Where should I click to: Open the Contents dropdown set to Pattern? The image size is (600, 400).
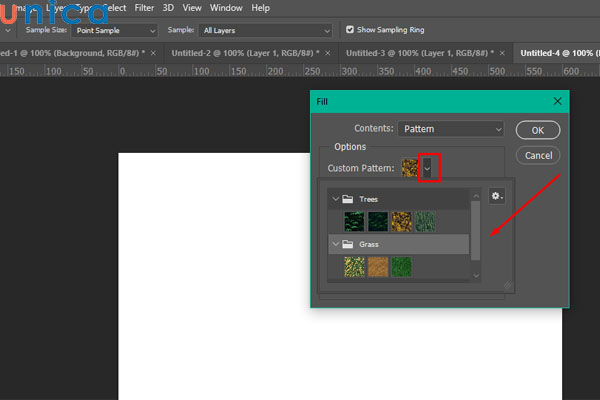pyautogui.click(x=450, y=129)
